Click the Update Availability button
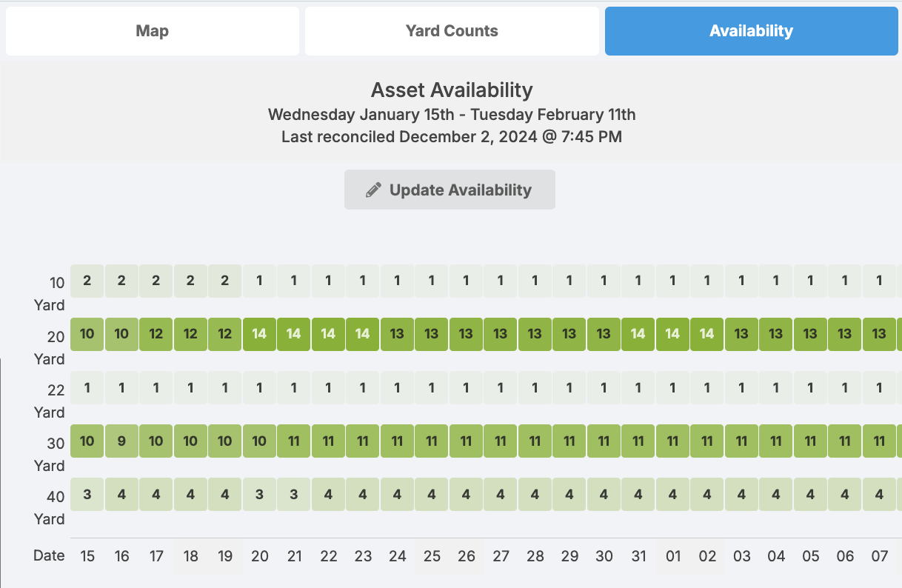This screenshot has width=902, height=588. 450,190
